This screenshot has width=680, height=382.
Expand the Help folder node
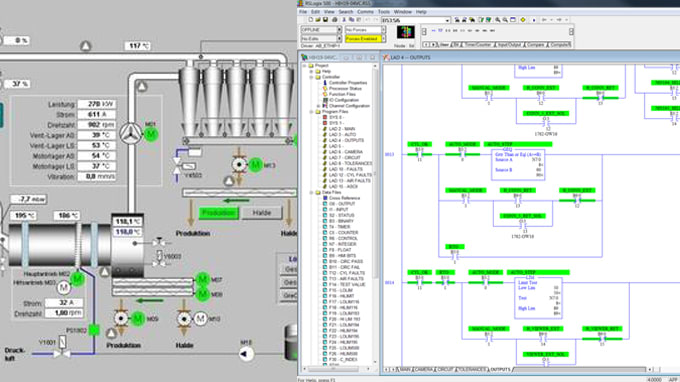[x=311, y=71]
